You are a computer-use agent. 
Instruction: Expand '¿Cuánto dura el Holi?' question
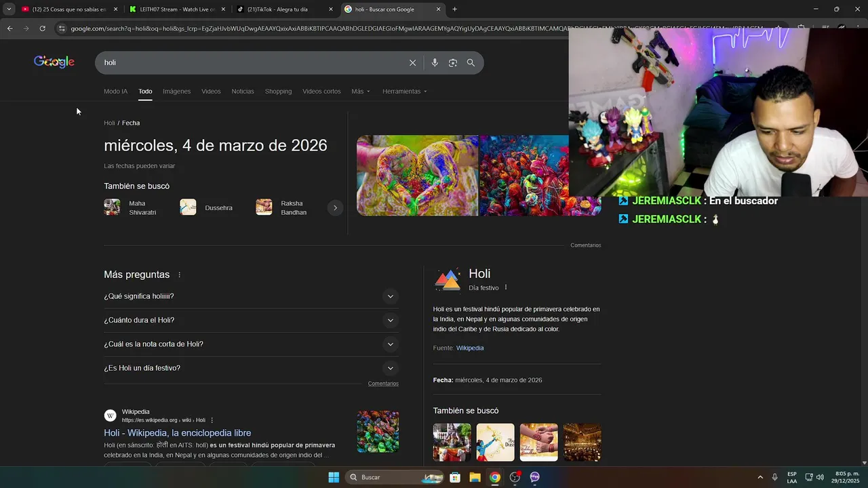tap(251, 320)
